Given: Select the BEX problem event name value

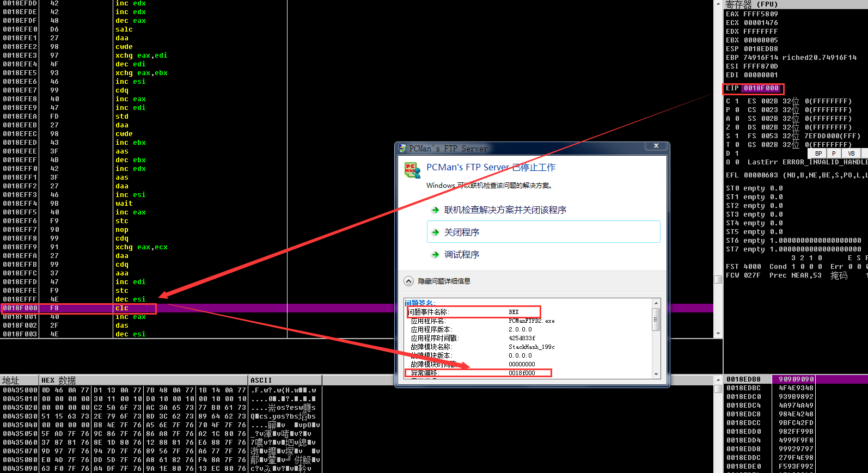Looking at the screenshot, I should [x=514, y=312].
